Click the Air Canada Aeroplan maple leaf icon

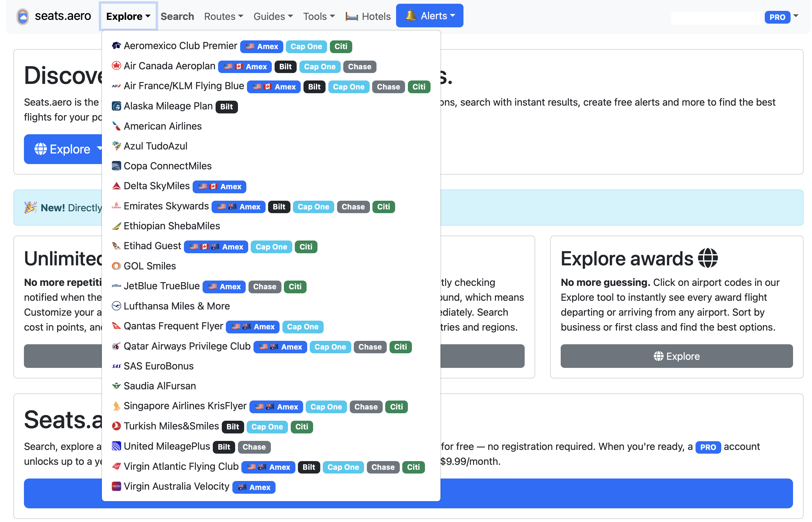[x=116, y=66]
